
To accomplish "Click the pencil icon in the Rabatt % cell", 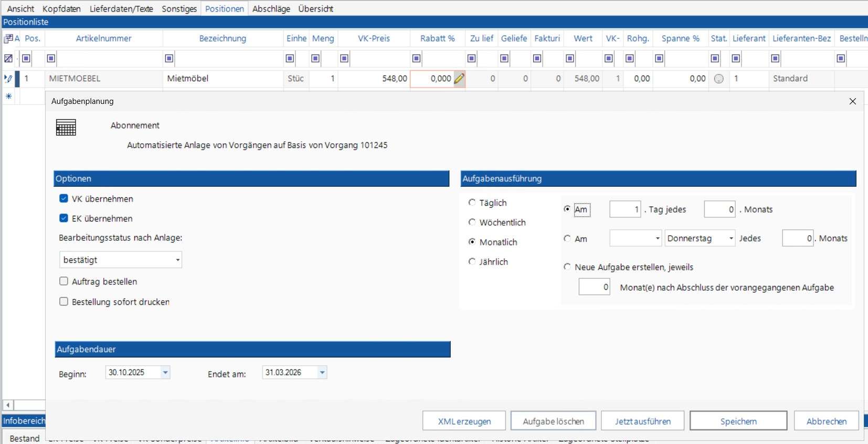I will tap(459, 79).
